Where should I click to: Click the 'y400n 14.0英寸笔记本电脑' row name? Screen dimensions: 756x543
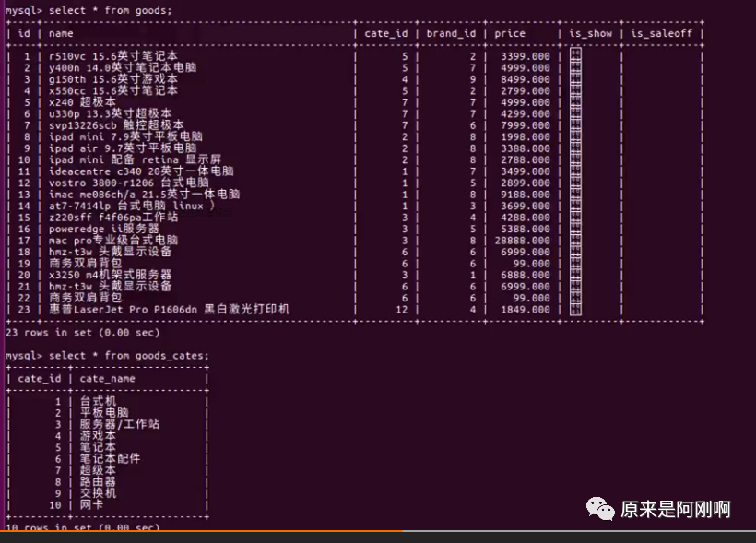(123, 68)
